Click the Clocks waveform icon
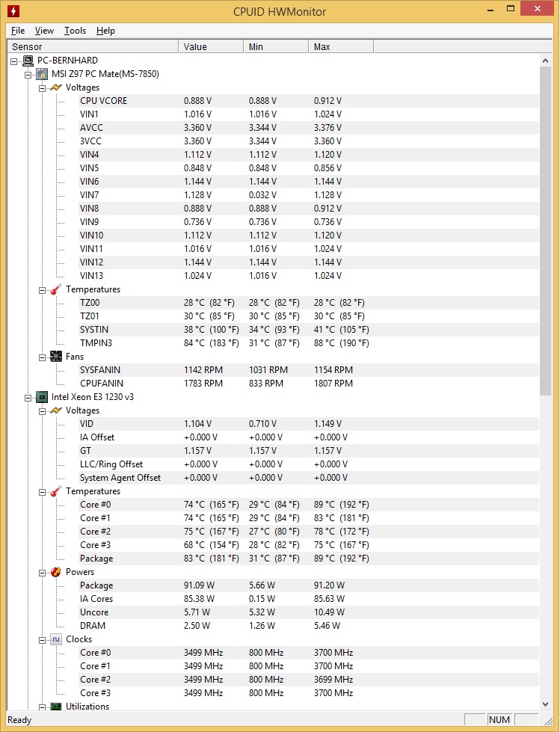Image resolution: width=560 pixels, height=732 pixels. pos(56,639)
